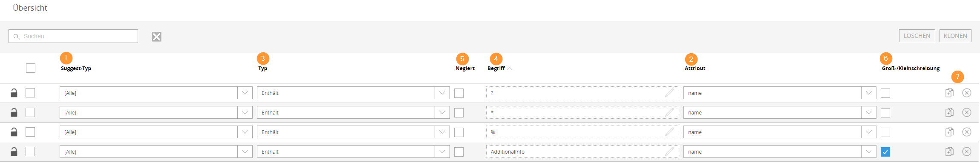
Task: Sort by the Attribut column header
Action: [x=695, y=69]
